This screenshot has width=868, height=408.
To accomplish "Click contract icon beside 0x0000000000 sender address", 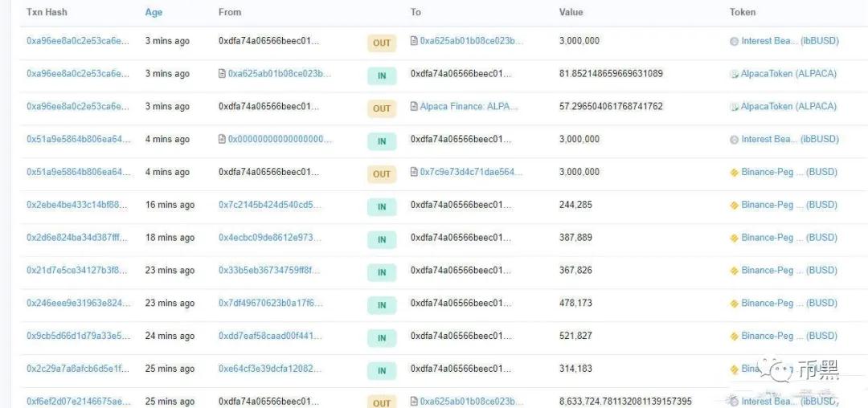I will 222,139.
